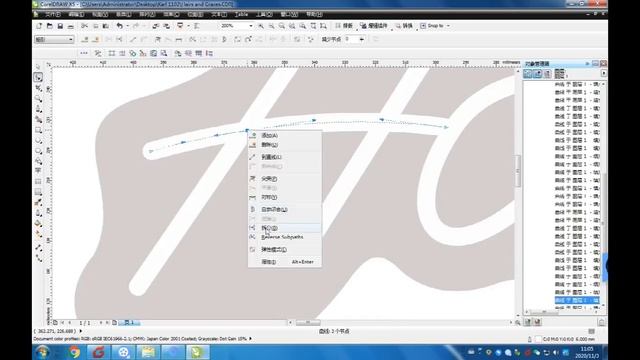This screenshot has height=360, width=640.
Task: Expand the application launcher dropdown arrow
Action: 188,26
